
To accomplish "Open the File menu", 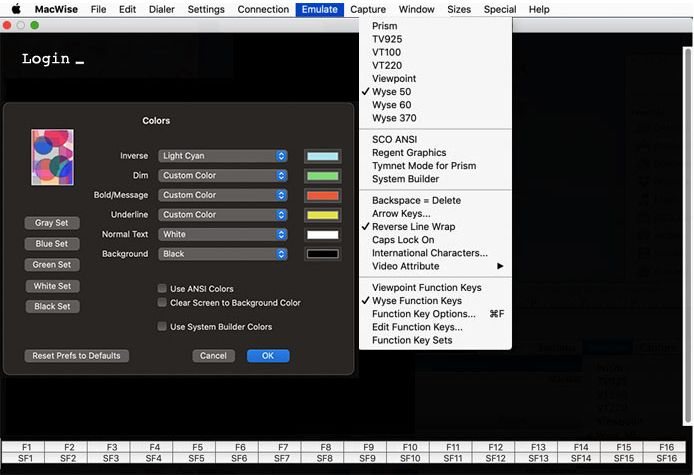I will click(98, 9).
